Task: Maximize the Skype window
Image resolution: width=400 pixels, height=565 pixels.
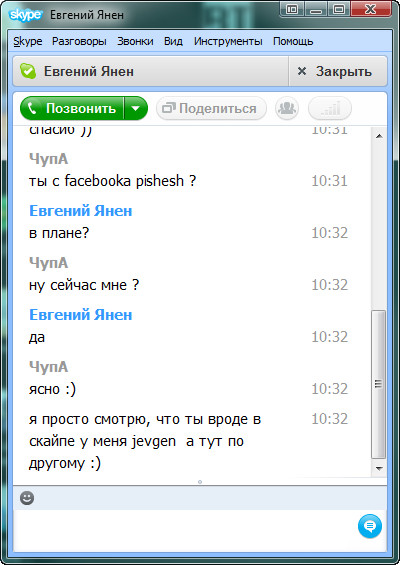Action: 339,9
